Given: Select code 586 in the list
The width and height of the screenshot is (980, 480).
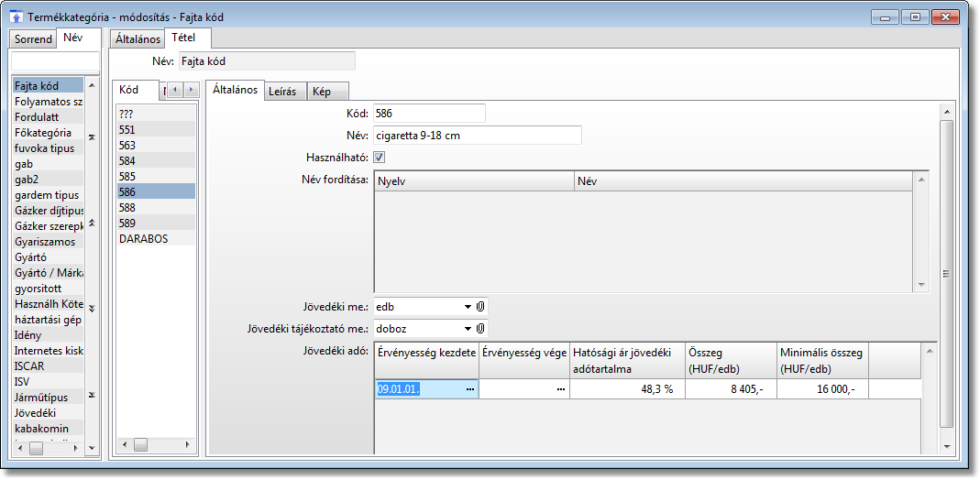Looking at the screenshot, I should 156,191.
